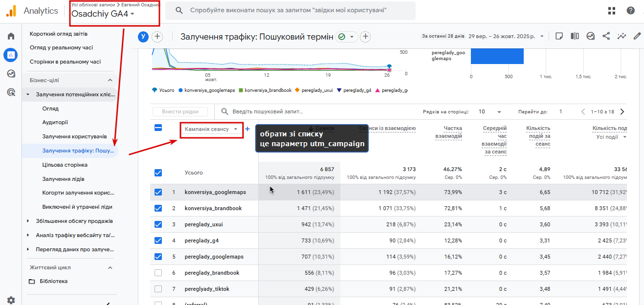Add a filter with plus next to report title

pos(365,37)
